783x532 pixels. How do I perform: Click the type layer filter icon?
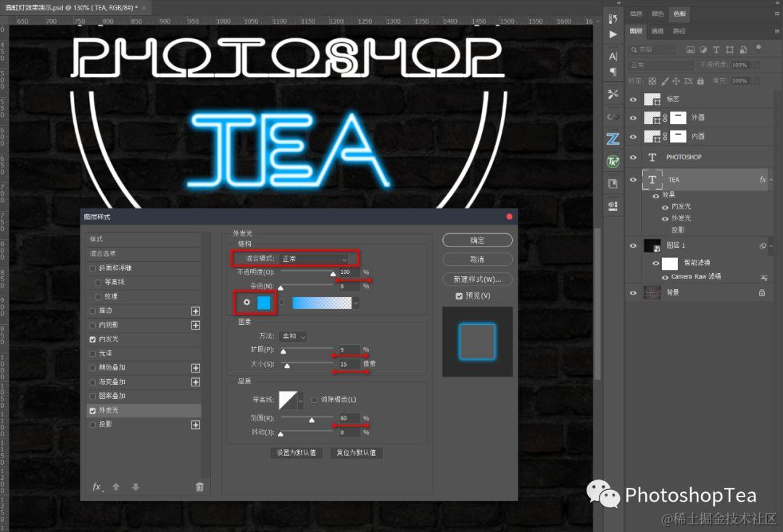(716, 49)
